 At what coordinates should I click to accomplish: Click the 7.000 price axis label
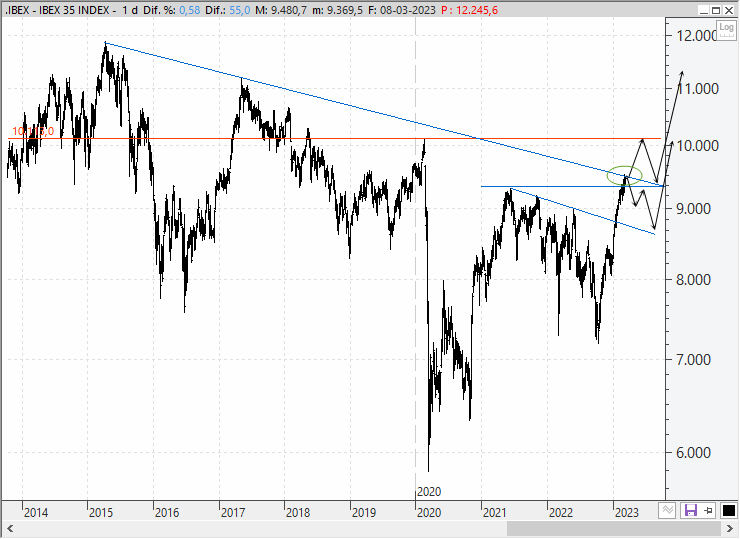tap(693, 360)
